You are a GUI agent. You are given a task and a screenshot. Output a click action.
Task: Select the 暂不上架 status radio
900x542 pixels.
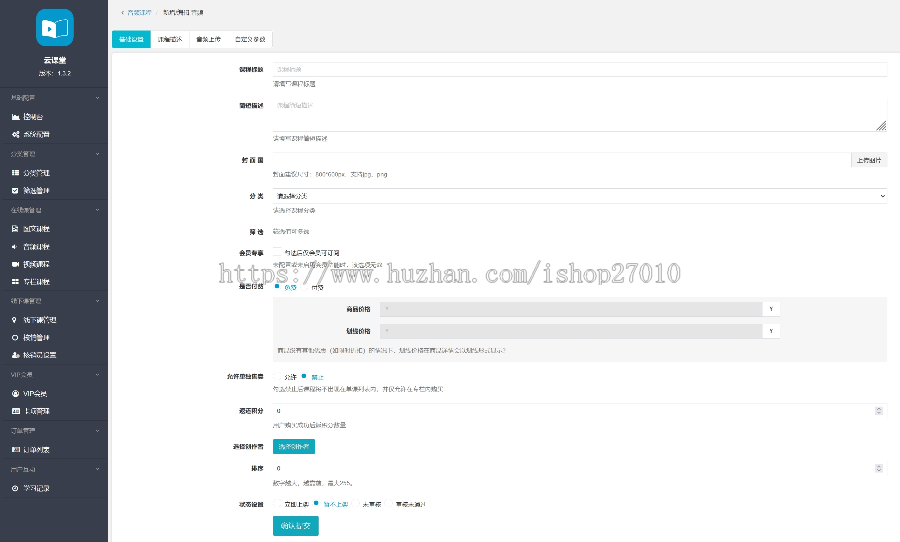tap(316, 503)
